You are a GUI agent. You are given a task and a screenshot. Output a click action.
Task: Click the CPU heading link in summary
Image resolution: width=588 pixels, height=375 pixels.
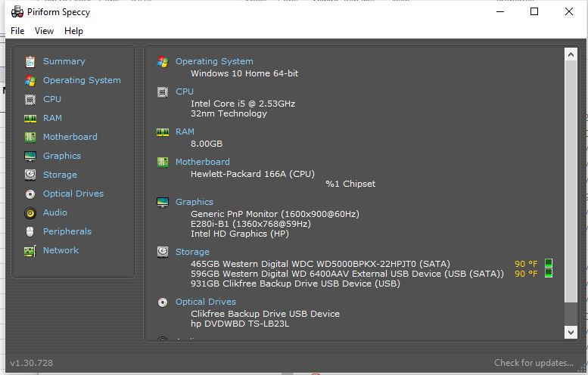click(185, 91)
